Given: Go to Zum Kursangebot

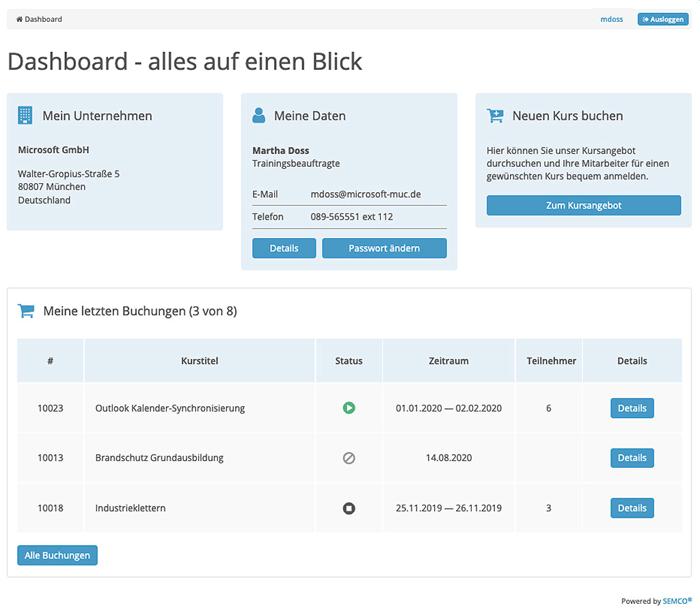Looking at the screenshot, I should pos(583,205).
